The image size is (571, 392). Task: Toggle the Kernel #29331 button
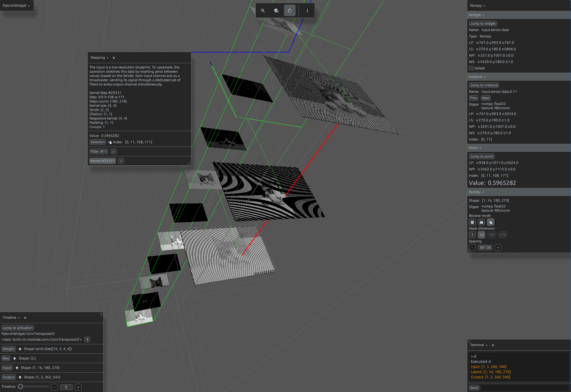tap(103, 161)
